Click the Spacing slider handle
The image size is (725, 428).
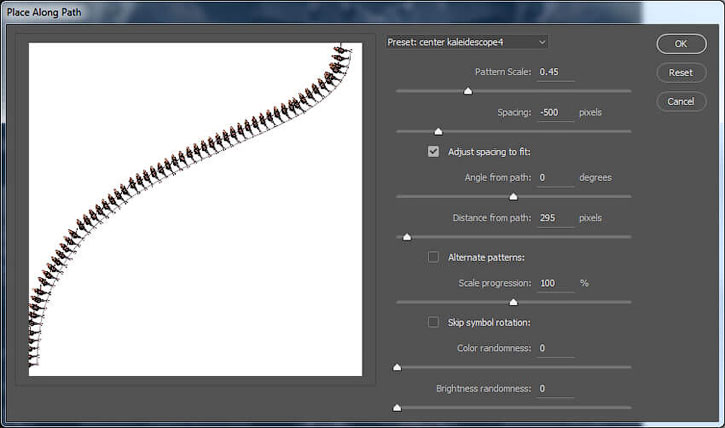point(438,132)
